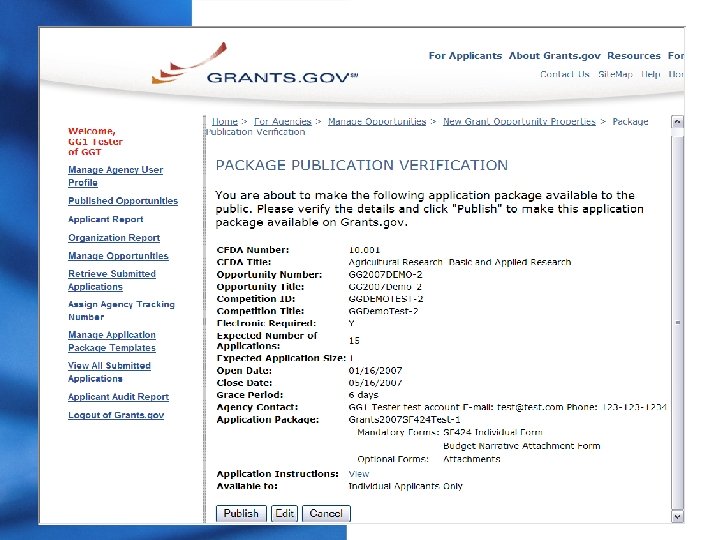Open the About Grants.gov menu
Image resolution: width=720 pixels, height=540 pixels.
click(x=555, y=56)
